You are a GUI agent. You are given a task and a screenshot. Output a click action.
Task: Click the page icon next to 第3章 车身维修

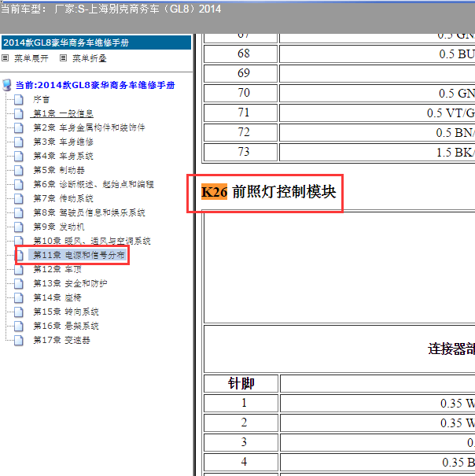point(19,142)
